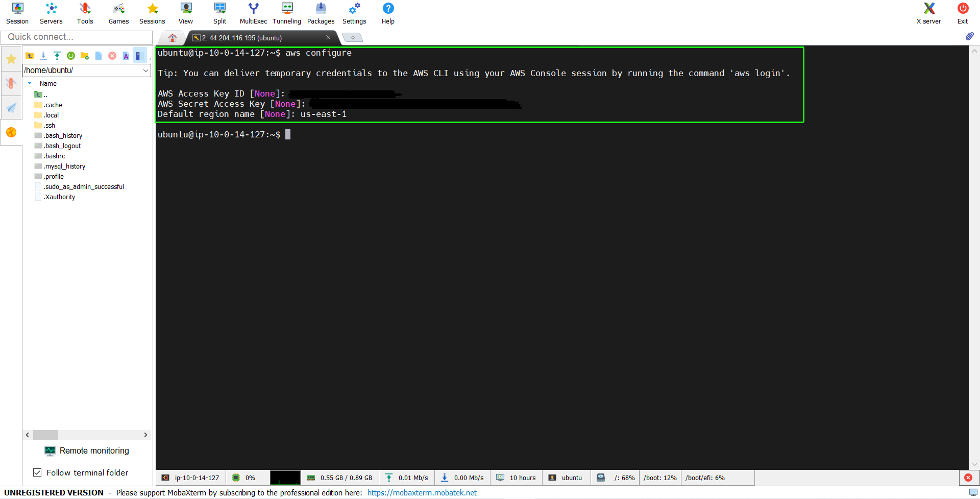Open the Session menu icon
Viewport: 980px width, 499px height.
point(17,13)
